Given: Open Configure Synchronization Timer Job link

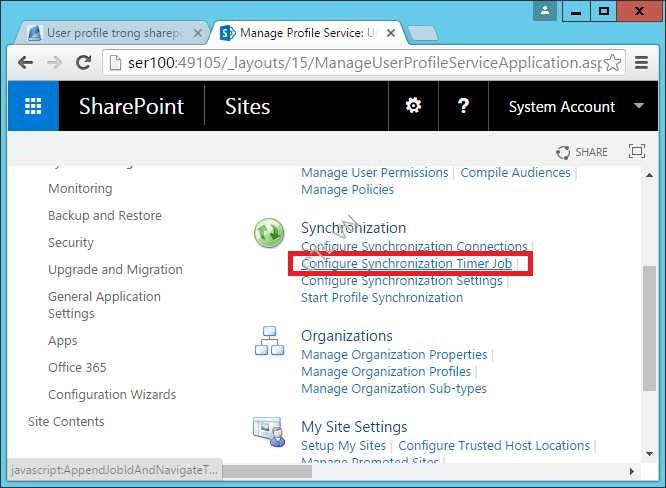Looking at the screenshot, I should (x=406, y=264).
